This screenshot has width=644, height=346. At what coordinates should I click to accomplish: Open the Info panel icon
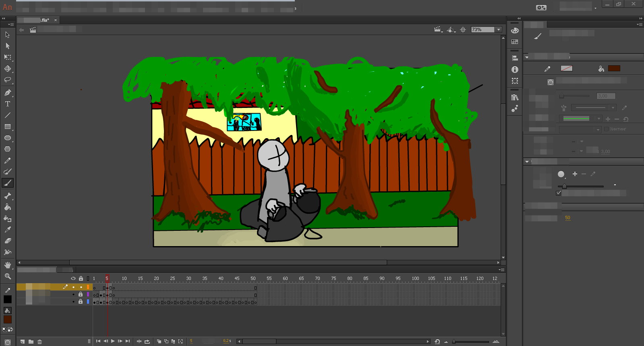click(x=515, y=70)
